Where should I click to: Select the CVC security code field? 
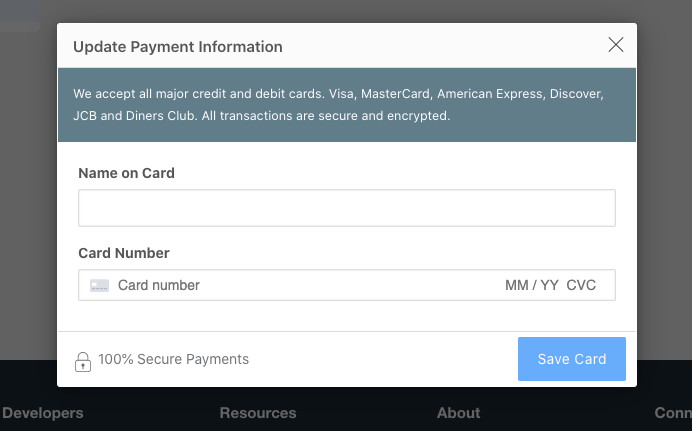pyautogui.click(x=581, y=285)
